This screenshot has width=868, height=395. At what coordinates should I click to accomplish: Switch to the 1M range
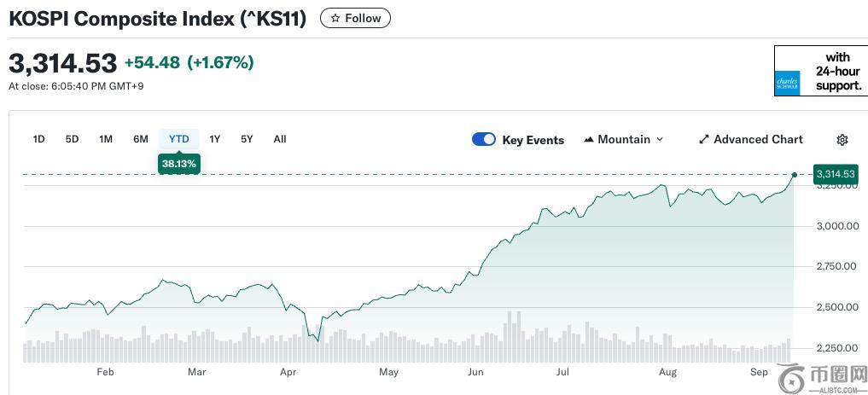[x=106, y=139]
